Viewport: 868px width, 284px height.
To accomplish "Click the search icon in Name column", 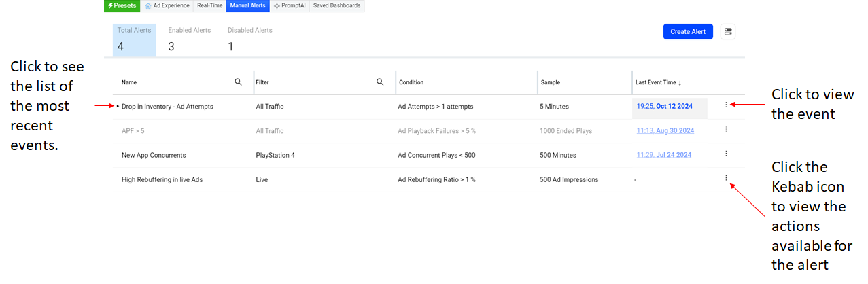I will point(238,82).
